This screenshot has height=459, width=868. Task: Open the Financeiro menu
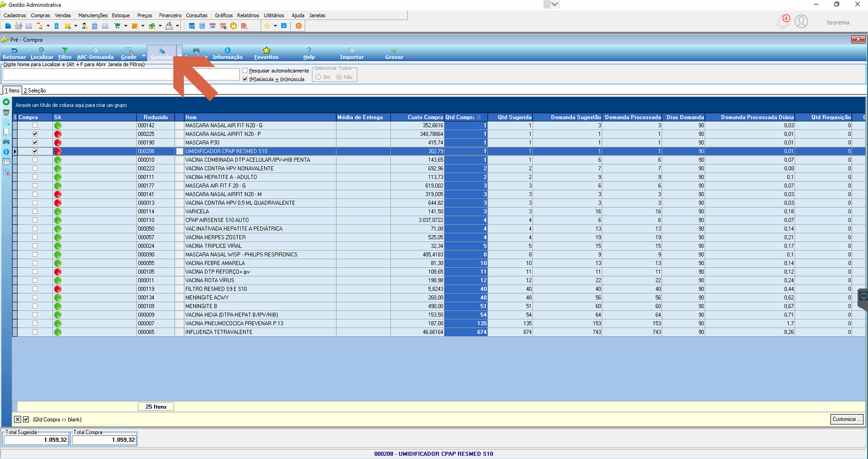[x=170, y=15]
